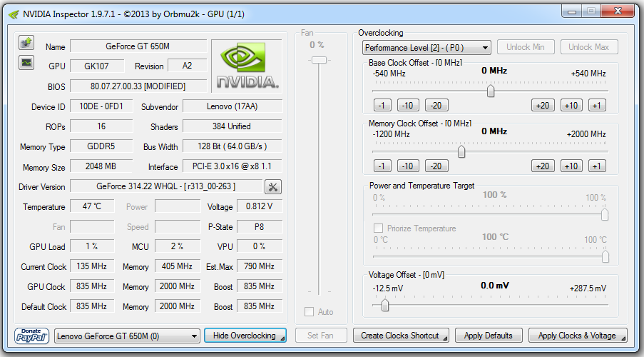Screen dimensions: 644x357
Task: Click the Driver Version field
Action: click(x=166, y=186)
